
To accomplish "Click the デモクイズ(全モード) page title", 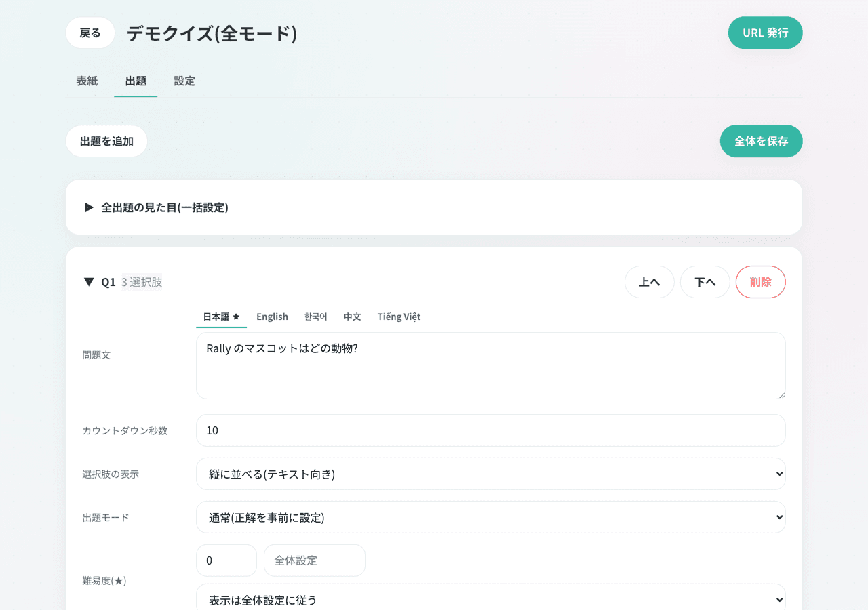I will click(x=212, y=33).
